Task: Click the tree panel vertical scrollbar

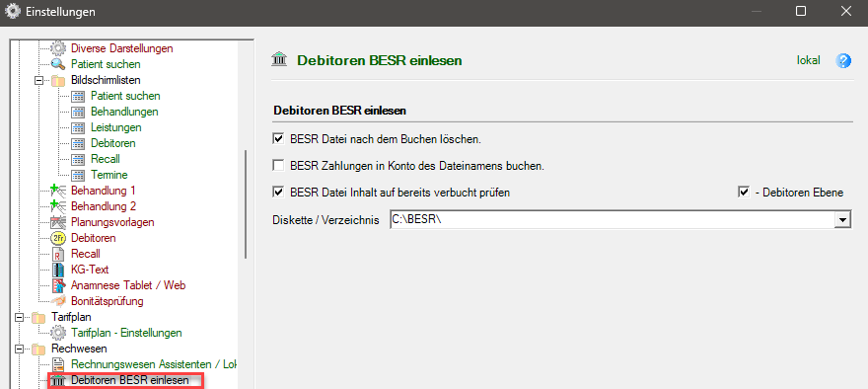Action: pos(246,204)
